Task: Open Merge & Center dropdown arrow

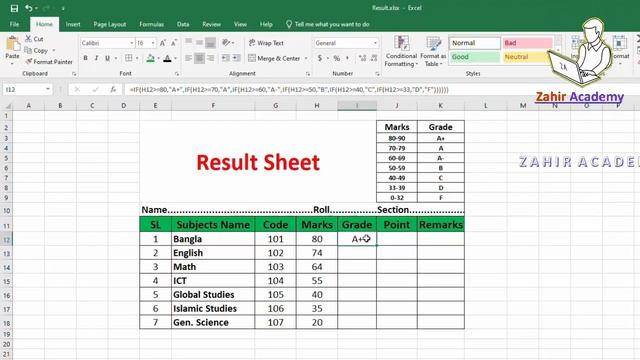Action: (x=306, y=58)
